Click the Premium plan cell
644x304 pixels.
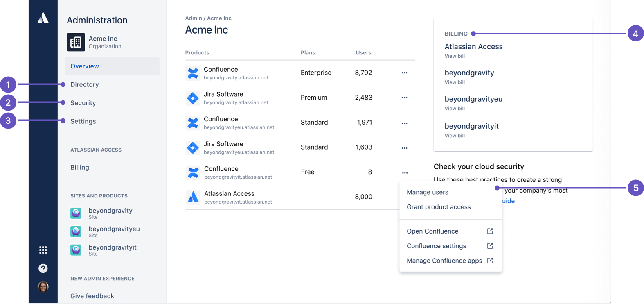pos(314,98)
